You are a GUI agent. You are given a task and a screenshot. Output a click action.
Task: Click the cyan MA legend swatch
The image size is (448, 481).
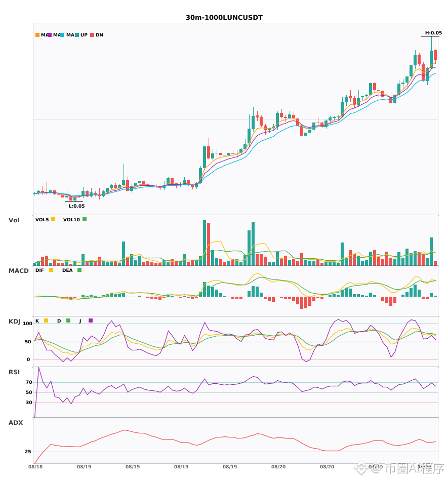coord(62,35)
